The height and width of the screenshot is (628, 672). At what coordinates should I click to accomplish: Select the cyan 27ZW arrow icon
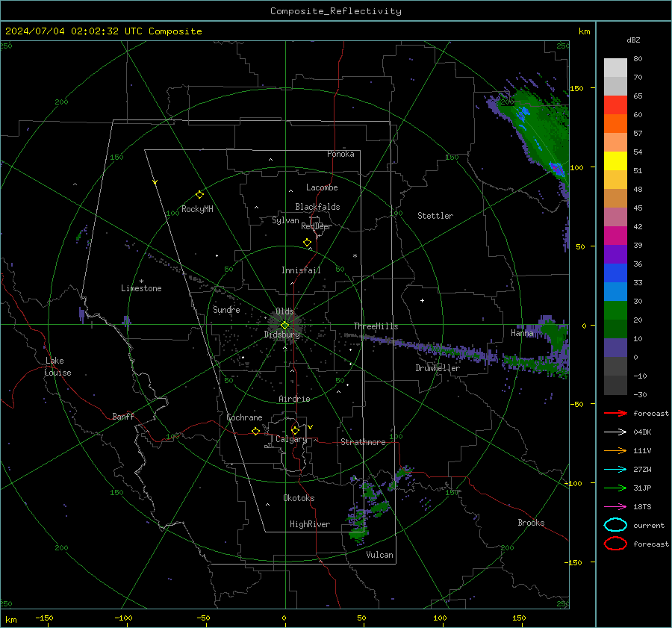coord(615,470)
